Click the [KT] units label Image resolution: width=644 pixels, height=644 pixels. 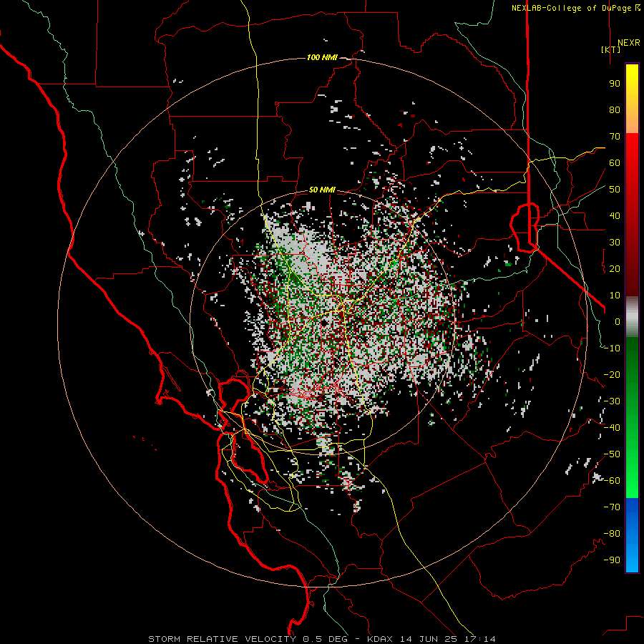point(611,49)
